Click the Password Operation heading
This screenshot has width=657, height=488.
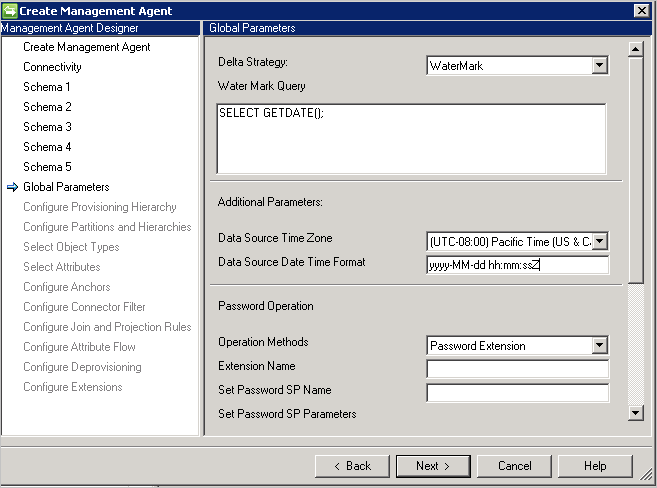[266, 306]
